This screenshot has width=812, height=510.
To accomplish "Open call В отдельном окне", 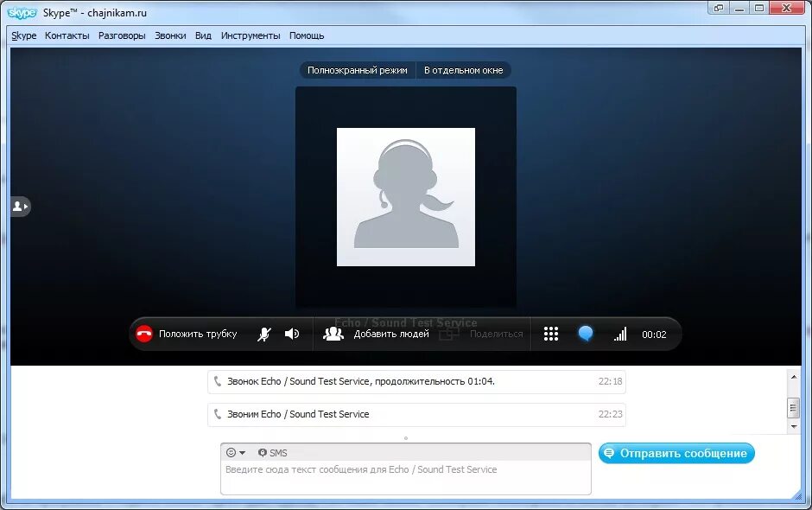I will [464, 70].
